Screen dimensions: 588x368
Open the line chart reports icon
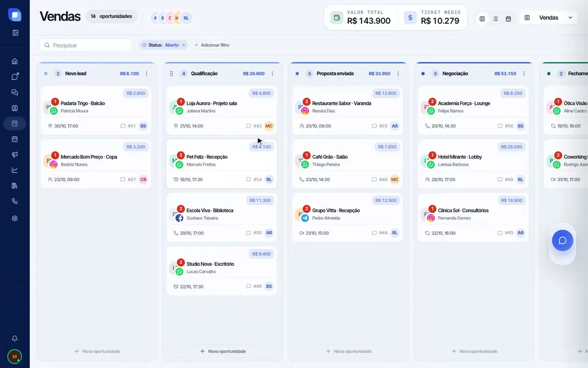[x=15, y=170]
